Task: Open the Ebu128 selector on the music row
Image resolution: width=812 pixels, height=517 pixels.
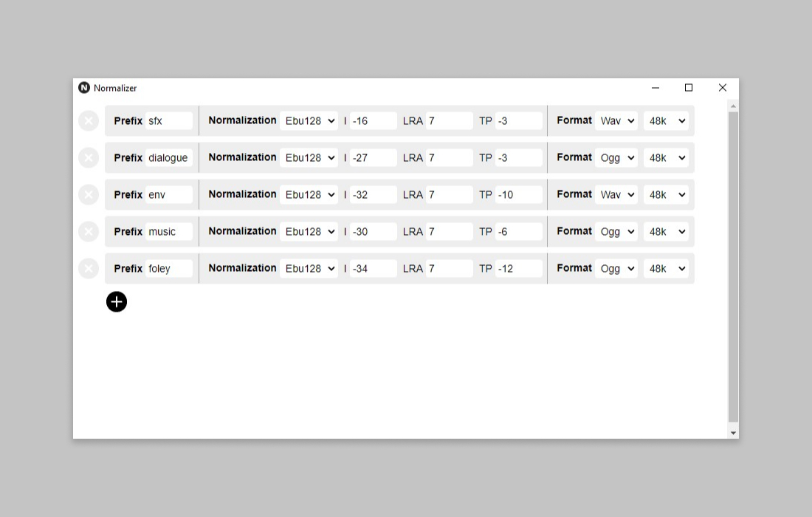Action: point(309,231)
